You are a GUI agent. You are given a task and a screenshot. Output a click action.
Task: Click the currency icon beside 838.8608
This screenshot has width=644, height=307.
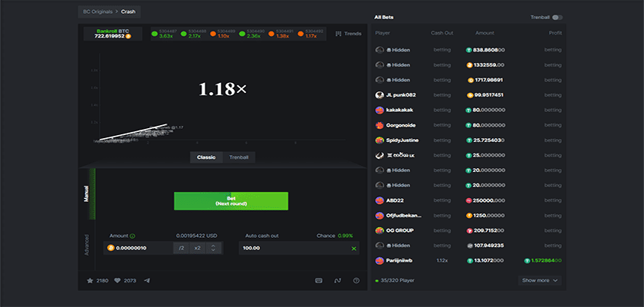tap(468, 50)
